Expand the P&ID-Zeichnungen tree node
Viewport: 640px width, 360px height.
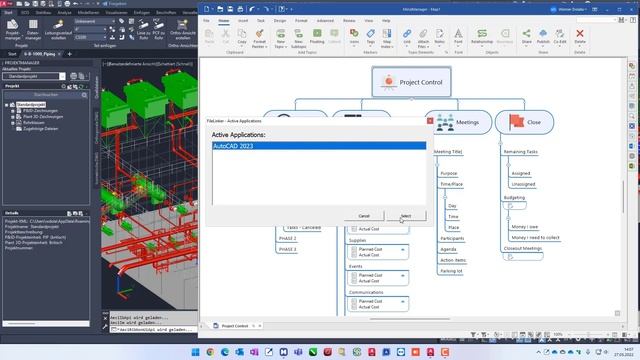pos(13,111)
